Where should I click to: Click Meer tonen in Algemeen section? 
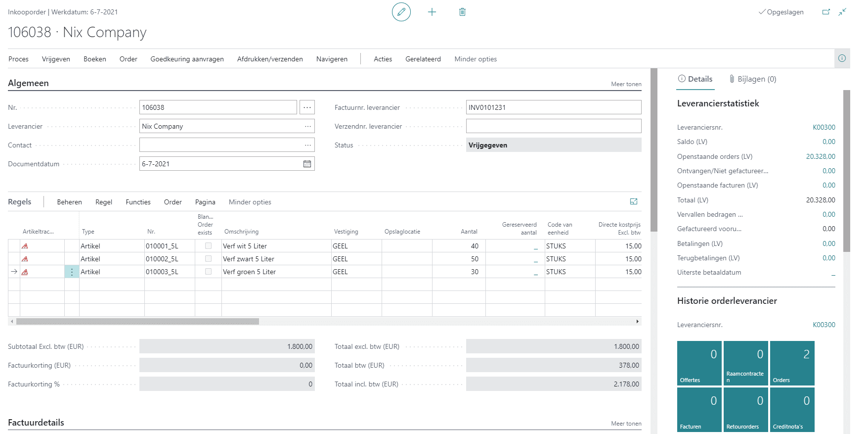pyautogui.click(x=626, y=84)
